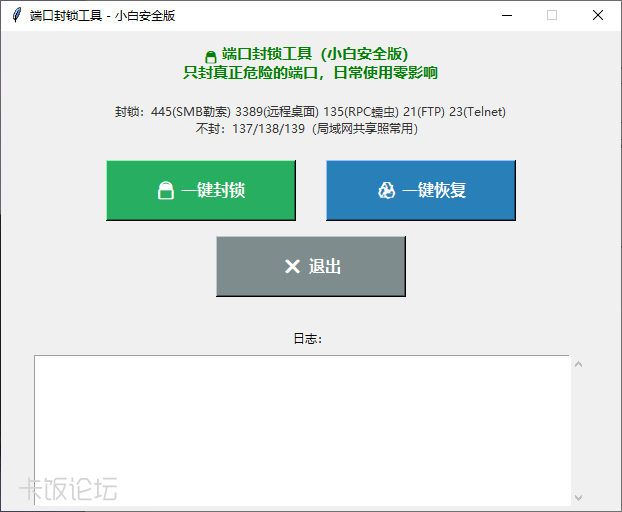Close the port blocking tool window

pyautogui.click(x=597, y=15)
